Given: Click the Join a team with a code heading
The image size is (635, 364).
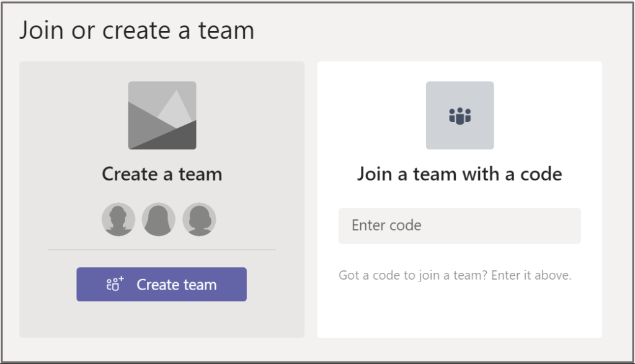Looking at the screenshot, I should (x=460, y=174).
